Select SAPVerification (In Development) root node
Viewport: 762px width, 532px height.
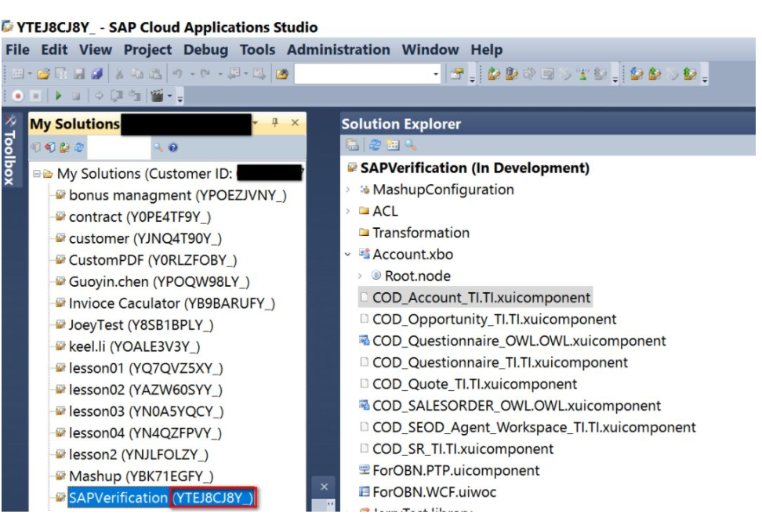[475, 168]
